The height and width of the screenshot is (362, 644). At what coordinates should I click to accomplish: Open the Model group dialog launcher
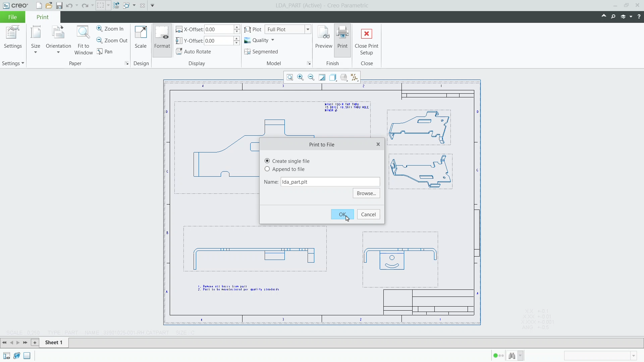coord(309,63)
